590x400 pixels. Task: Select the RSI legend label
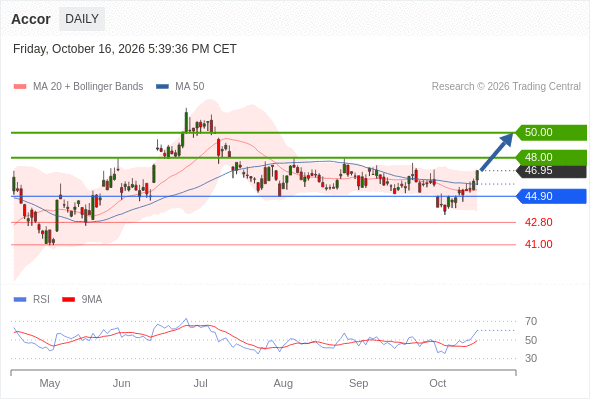click(41, 300)
